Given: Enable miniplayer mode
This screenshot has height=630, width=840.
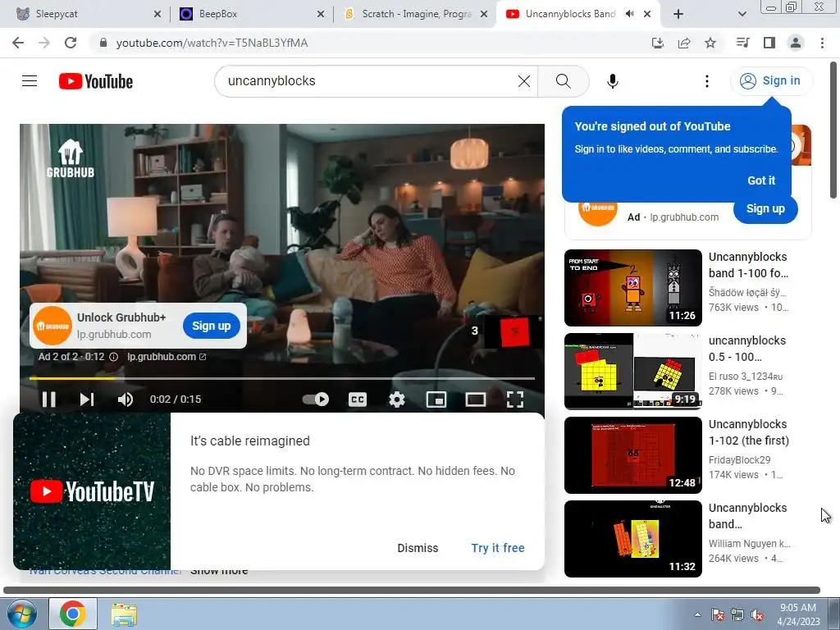Looking at the screenshot, I should pos(436,399).
